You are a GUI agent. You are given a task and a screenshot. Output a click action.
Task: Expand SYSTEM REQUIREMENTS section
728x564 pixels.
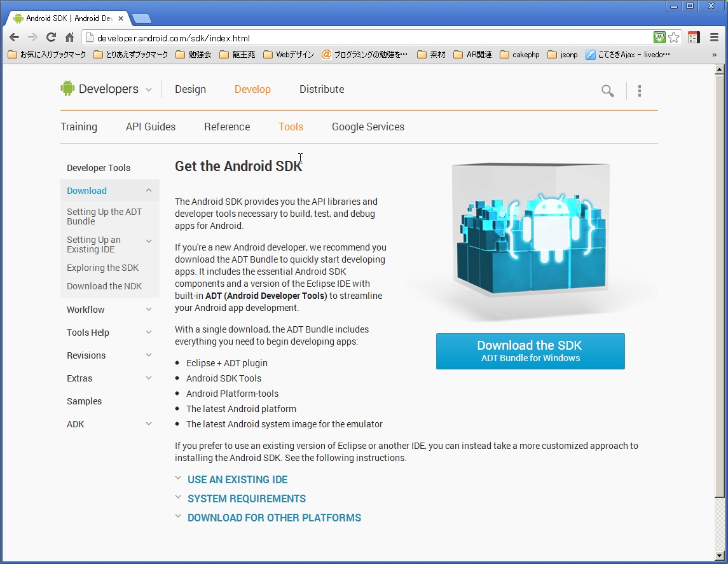click(x=247, y=499)
